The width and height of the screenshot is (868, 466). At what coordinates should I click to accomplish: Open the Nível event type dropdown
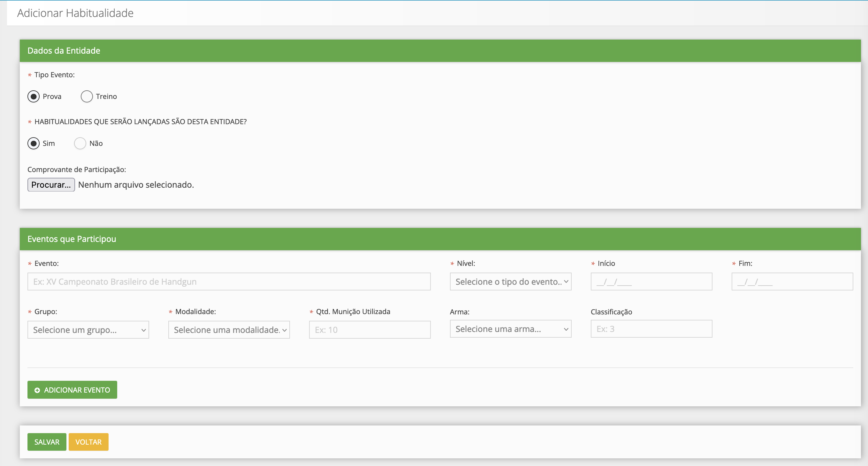[x=511, y=282]
